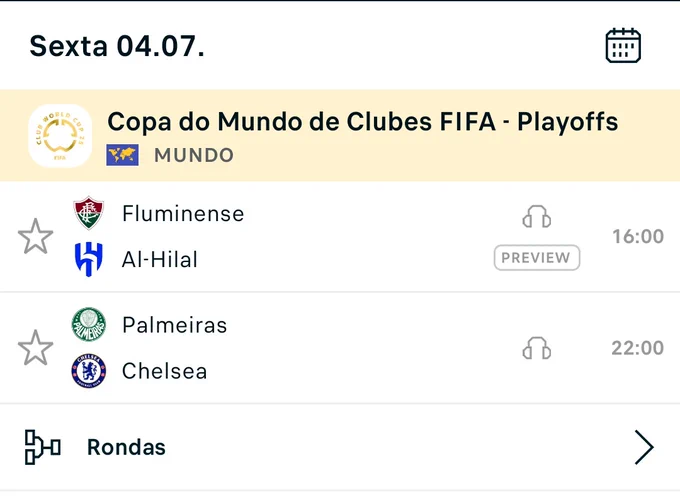Tap the Fluminense club crest
This screenshot has width=680, height=497.
(88, 213)
